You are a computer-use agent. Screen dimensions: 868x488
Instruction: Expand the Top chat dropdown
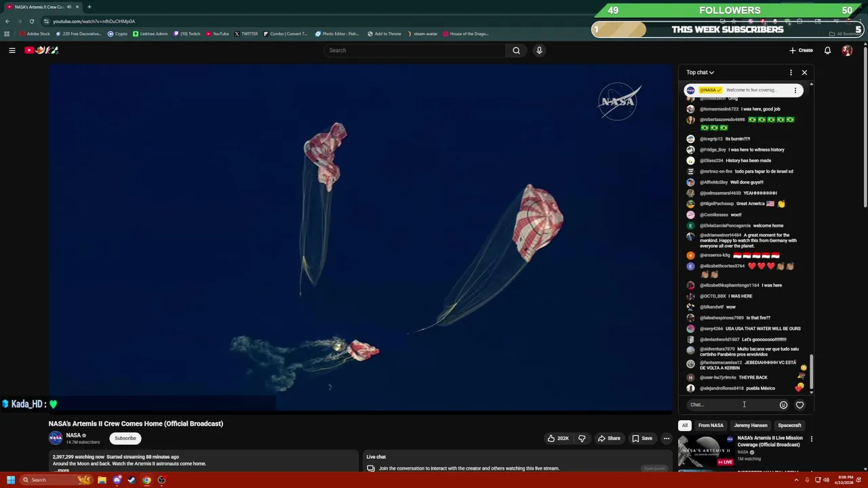click(x=700, y=73)
